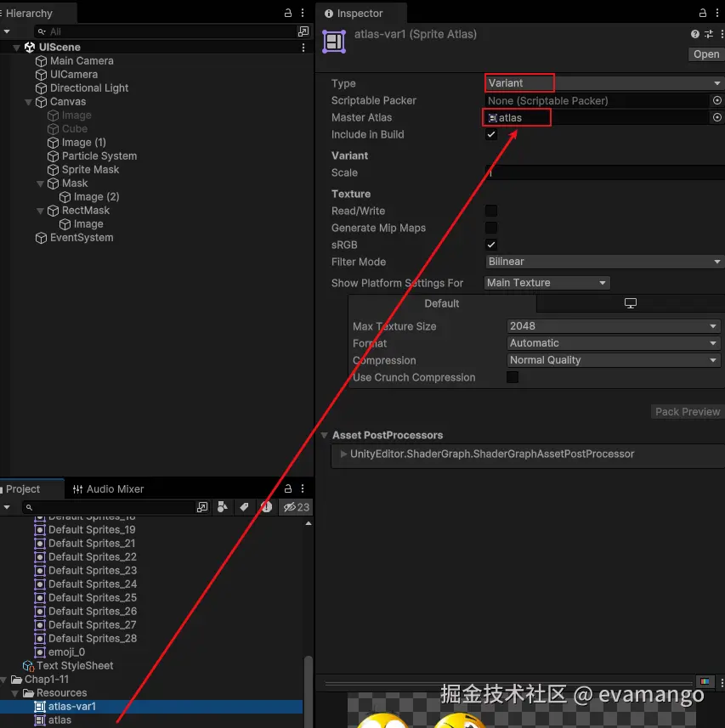Open Hierarchy panel options menu
The width and height of the screenshot is (725, 728).
[x=303, y=13]
